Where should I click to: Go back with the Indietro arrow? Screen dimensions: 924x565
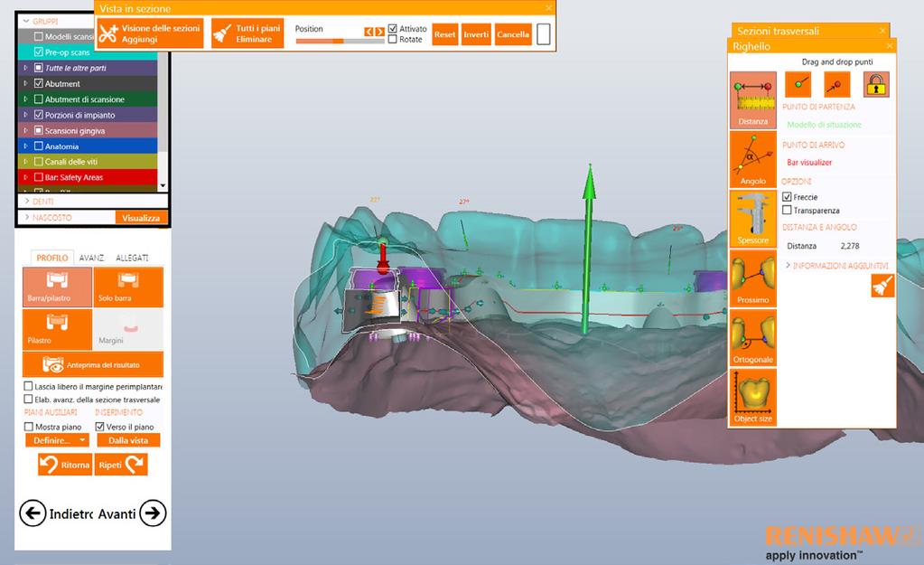[x=33, y=513]
